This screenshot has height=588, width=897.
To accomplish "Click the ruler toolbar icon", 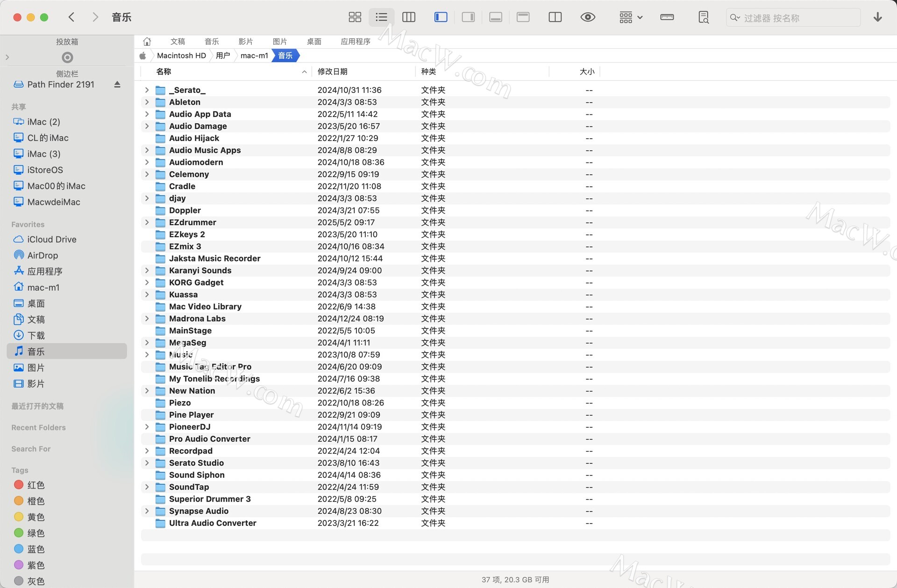I will [667, 17].
